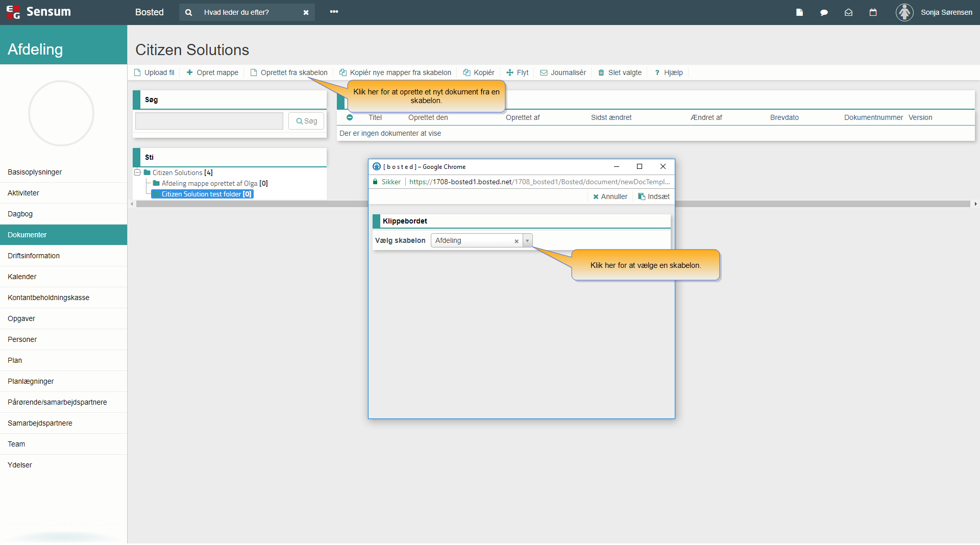Open Kontantbeholdningskasse in sidebar

click(x=63, y=298)
